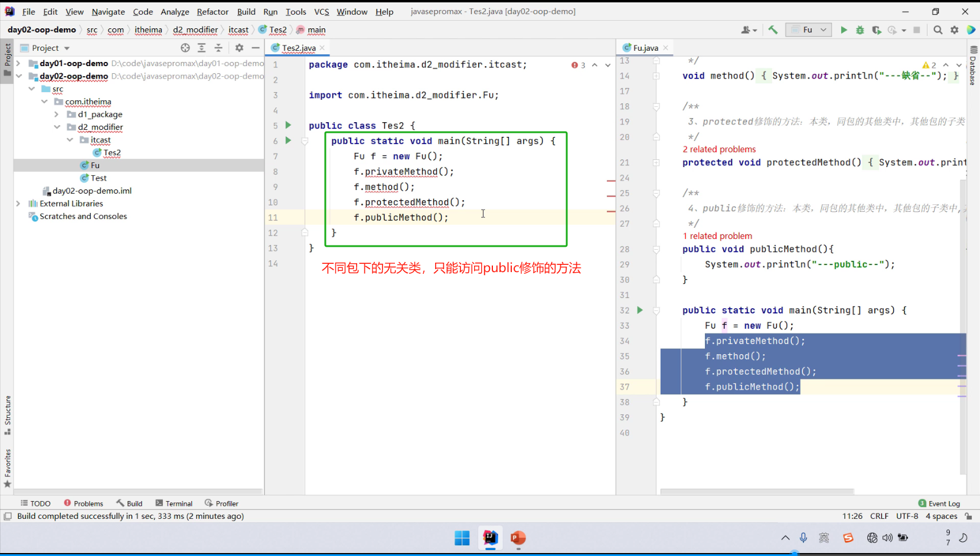Toggle the Profiler tool window

(x=221, y=503)
